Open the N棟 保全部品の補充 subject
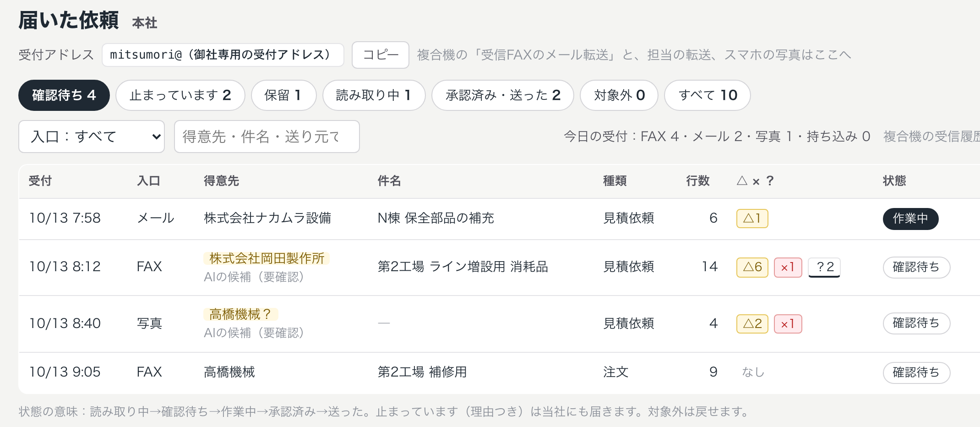This screenshot has width=980, height=427. pos(436,218)
